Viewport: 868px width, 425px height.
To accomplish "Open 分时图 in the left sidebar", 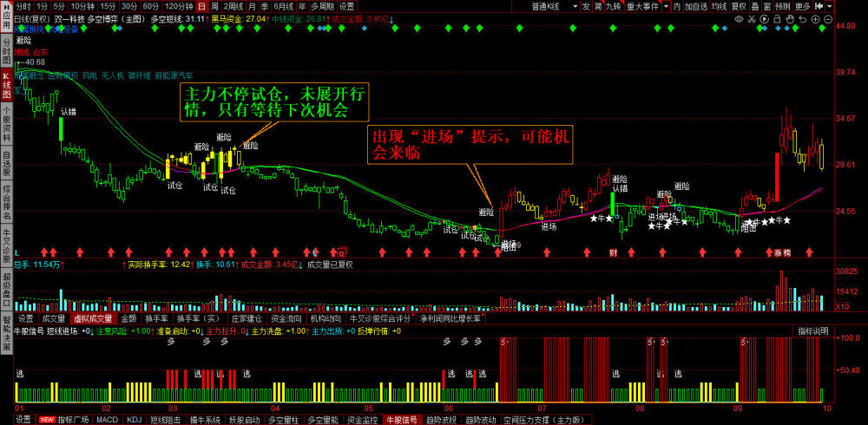I will coord(6,51).
